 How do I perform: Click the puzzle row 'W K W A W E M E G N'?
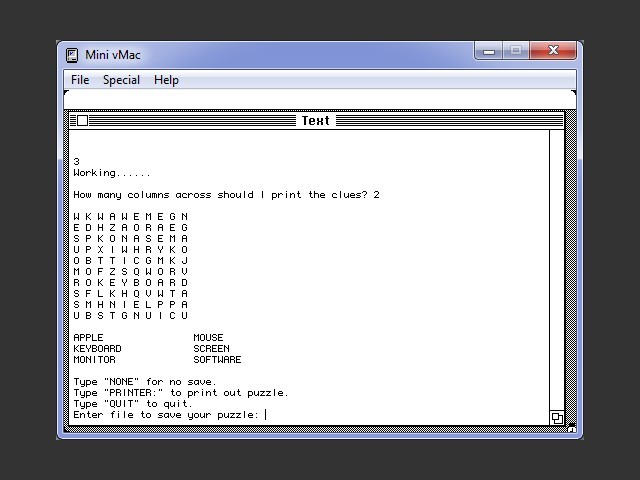pyautogui.click(x=131, y=216)
